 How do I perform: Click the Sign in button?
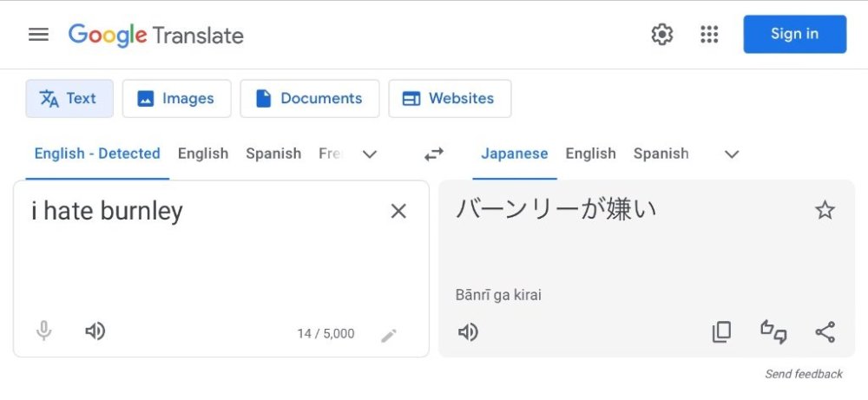[x=794, y=35]
